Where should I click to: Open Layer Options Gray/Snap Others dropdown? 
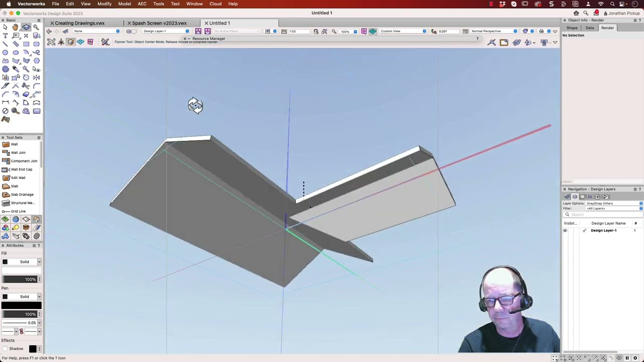pos(614,204)
